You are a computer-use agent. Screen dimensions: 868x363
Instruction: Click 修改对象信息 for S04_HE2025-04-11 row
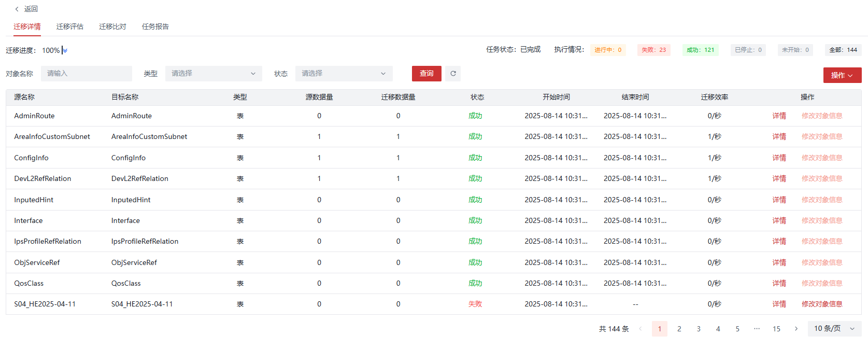[x=821, y=304]
